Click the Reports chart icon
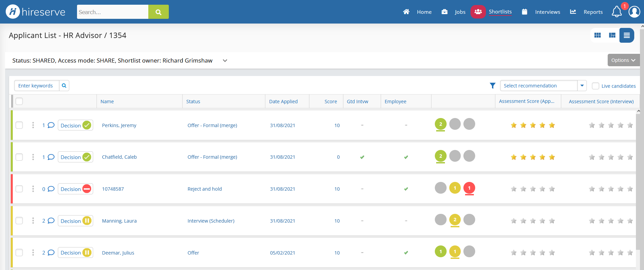 click(x=573, y=12)
